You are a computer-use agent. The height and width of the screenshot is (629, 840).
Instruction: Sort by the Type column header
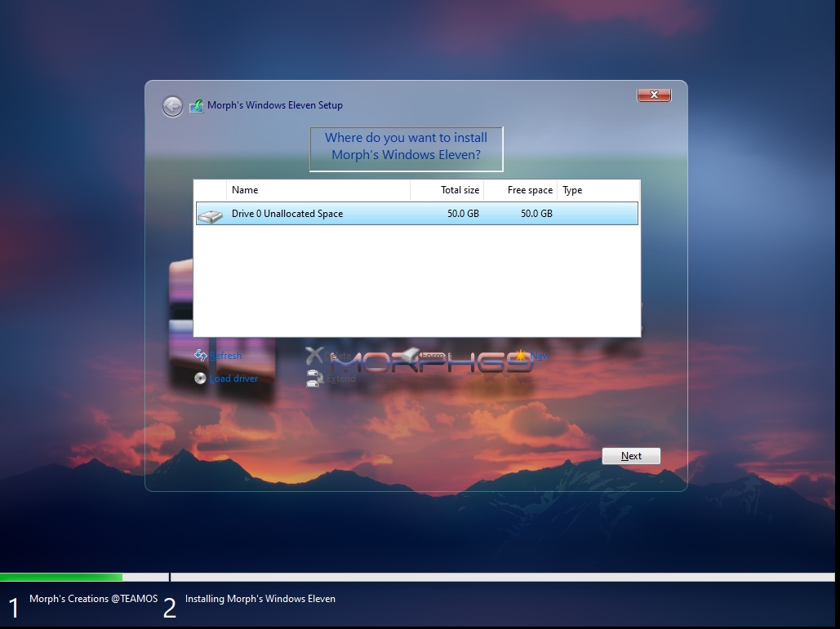point(598,190)
